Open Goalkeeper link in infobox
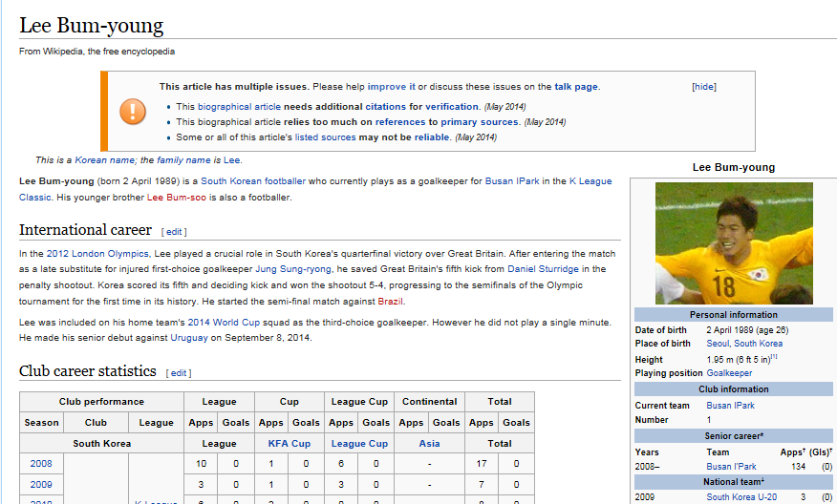This screenshot has width=837, height=504. pyautogui.click(x=729, y=373)
